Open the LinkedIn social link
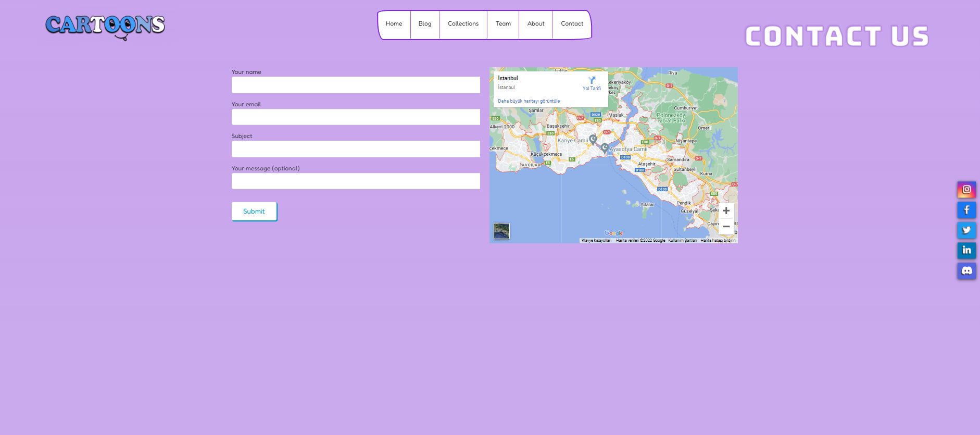 point(966,251)
